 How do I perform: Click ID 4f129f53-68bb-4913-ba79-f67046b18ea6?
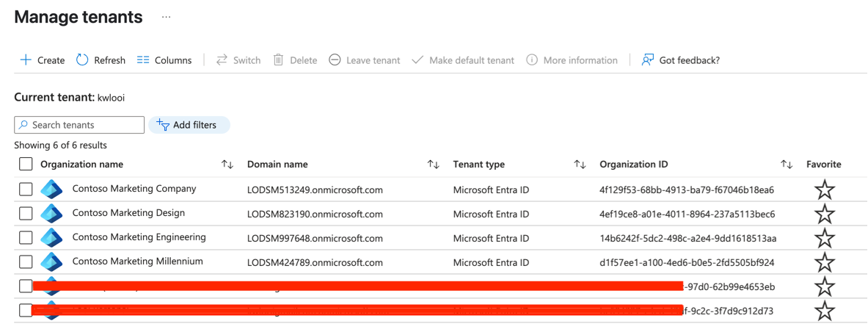click(687, 190)
